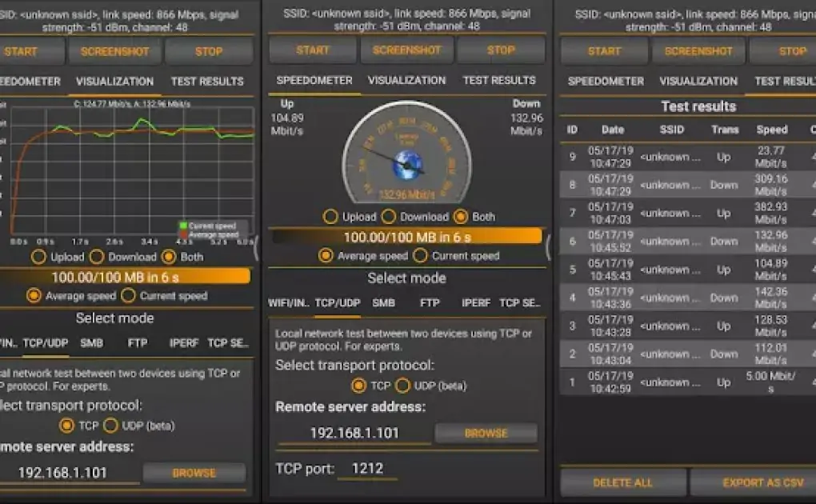Switch to SMB mode on graph screen
The height and width of the screenshot is (504, 816).
click(91, 343)
